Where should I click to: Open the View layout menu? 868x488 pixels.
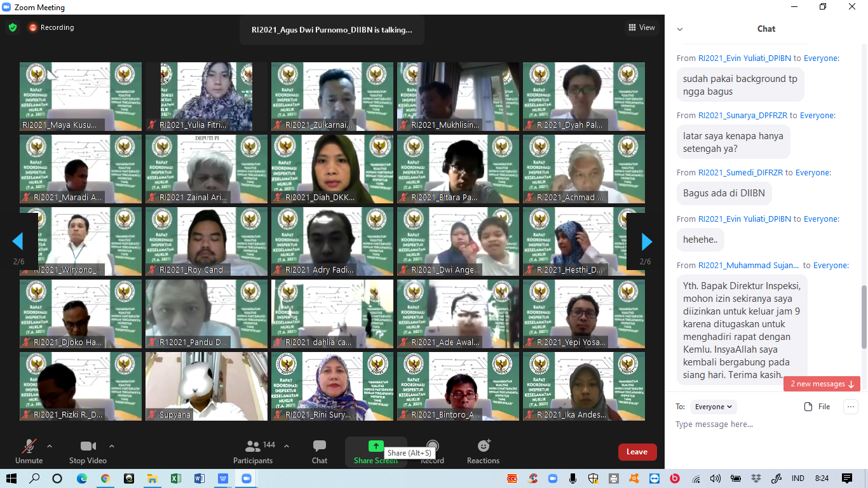click(x=641, y=27)
